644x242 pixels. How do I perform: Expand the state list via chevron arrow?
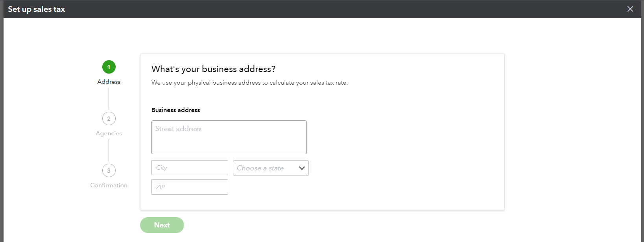(x=302, y=168)
